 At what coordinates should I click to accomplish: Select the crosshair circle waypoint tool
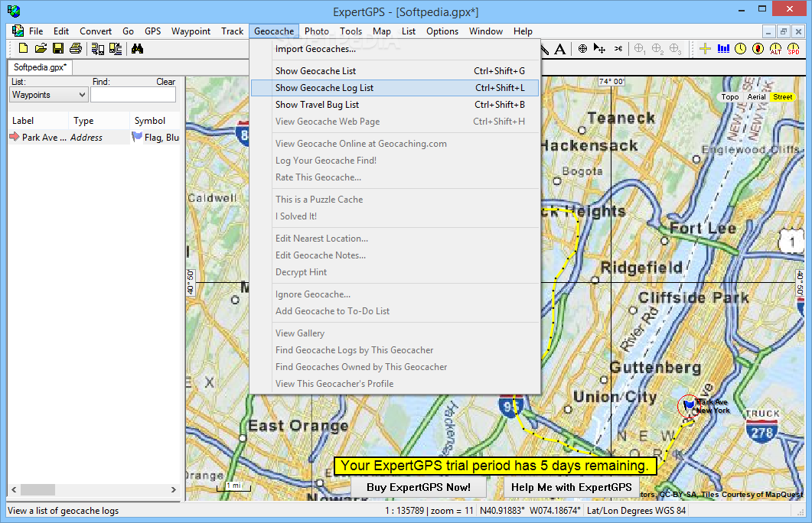(582, 49)
